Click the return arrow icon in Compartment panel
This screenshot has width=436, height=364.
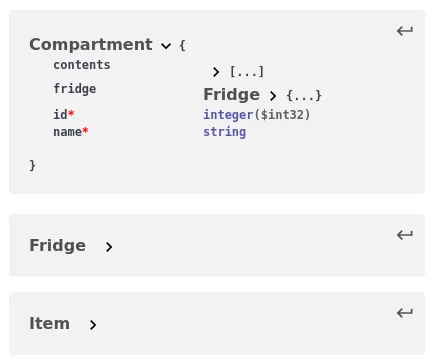pos(405,31)
